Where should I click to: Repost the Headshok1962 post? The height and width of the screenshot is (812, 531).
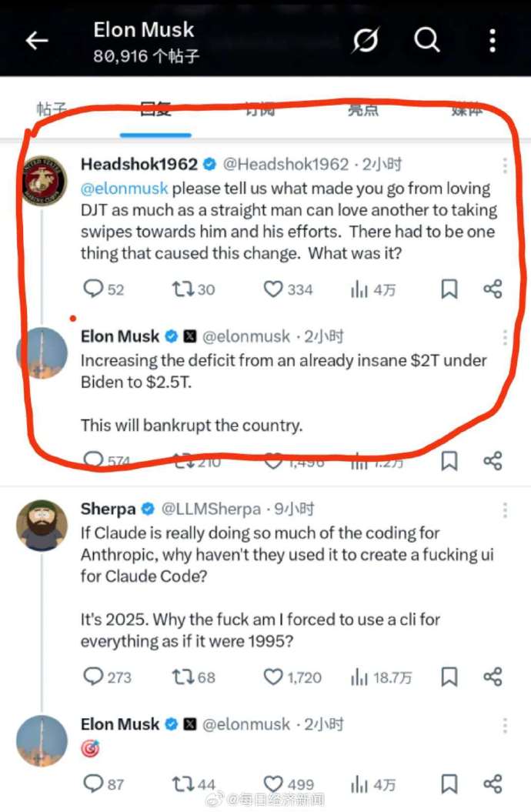(194, 289)
